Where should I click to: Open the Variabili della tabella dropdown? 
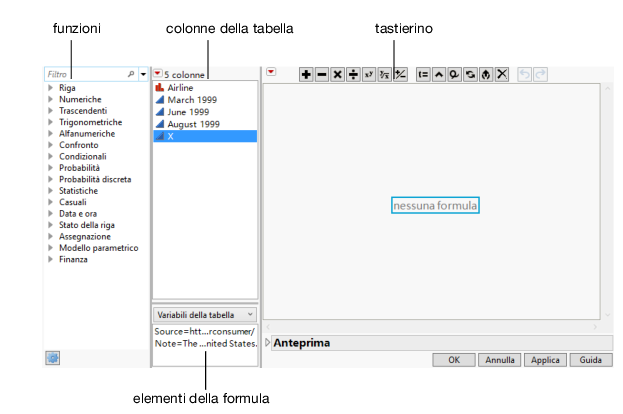click(x=205, y=315)
